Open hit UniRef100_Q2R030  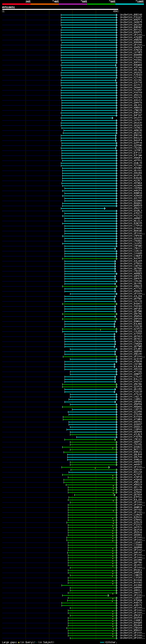click(131, 470)
